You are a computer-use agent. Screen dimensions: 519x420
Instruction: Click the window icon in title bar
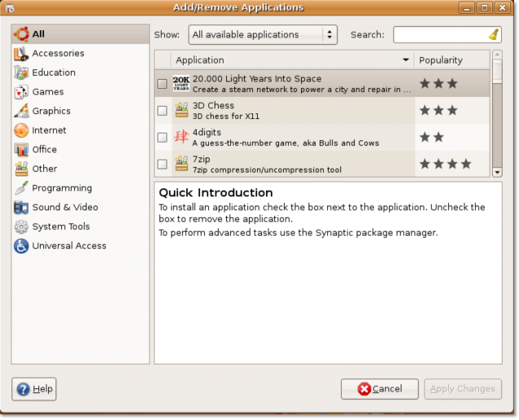point(10,8)
